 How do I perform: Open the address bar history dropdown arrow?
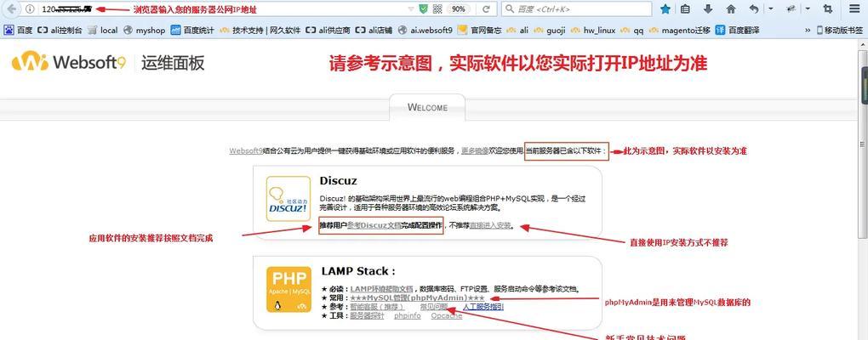411,9
